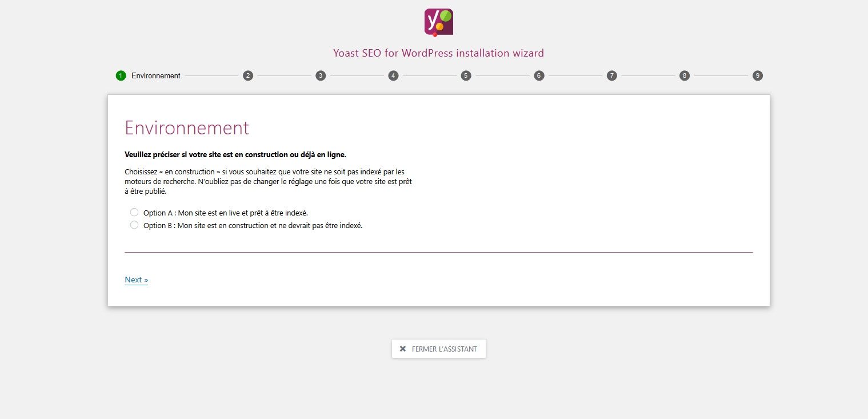Jump to wizard step 4
This screenshot has width=868, height=419.
[x=393, y=75]
